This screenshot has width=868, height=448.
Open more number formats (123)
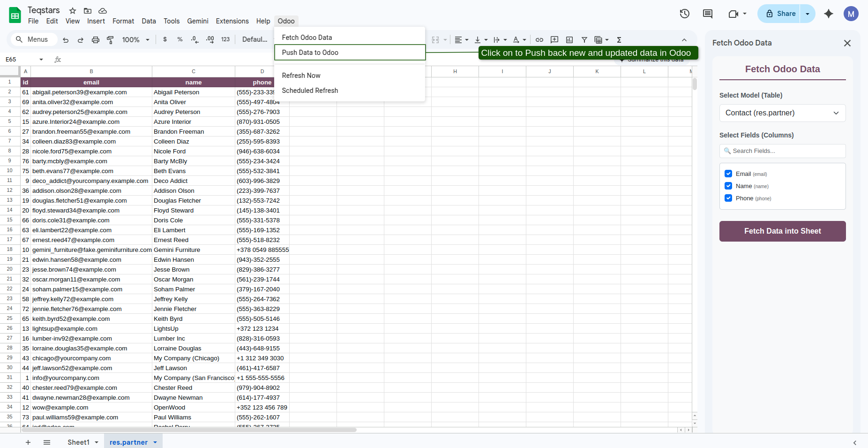(225, 39)
